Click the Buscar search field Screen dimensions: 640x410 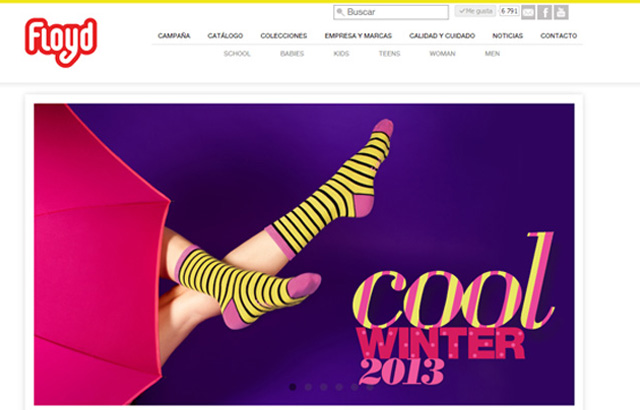click(391, 12)
